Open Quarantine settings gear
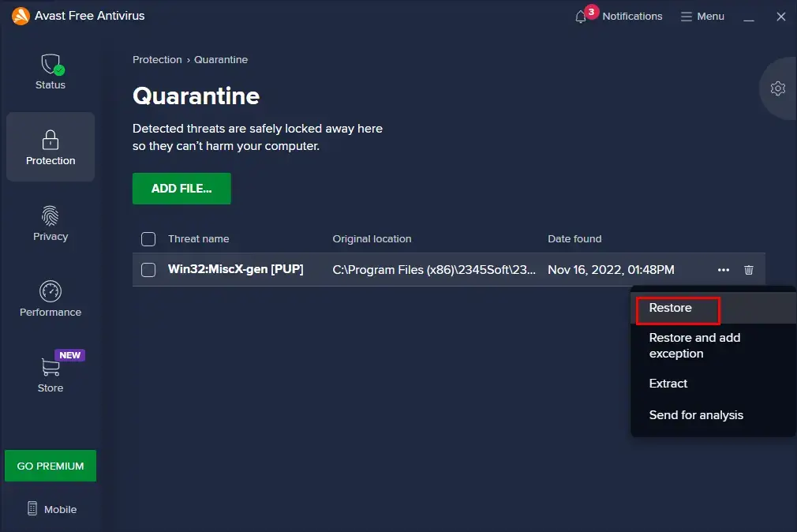 coord(778,88)
